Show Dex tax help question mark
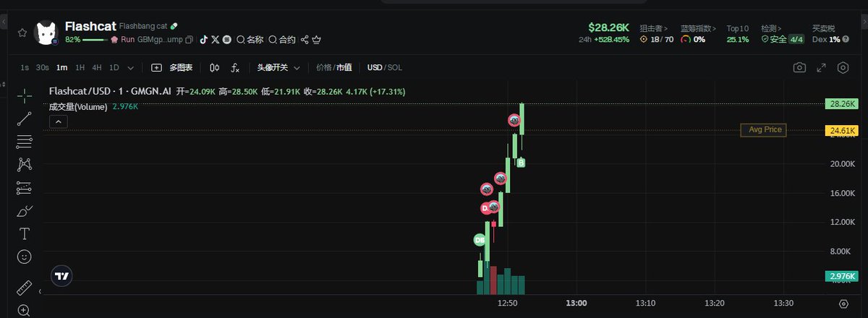 point(844,39)
